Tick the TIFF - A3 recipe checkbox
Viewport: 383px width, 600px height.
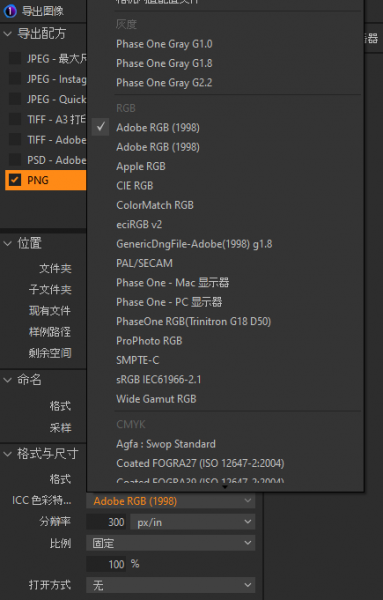[15, 119]
